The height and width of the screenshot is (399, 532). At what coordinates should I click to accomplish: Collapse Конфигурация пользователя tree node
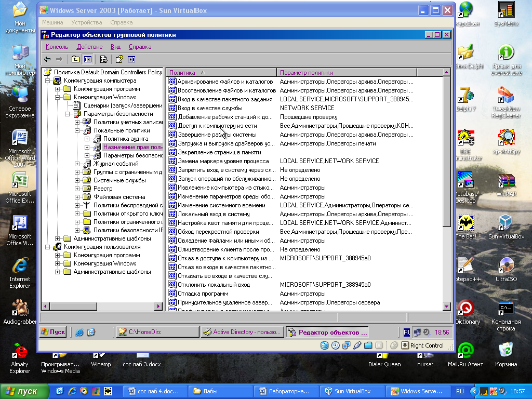pos(47,247)
